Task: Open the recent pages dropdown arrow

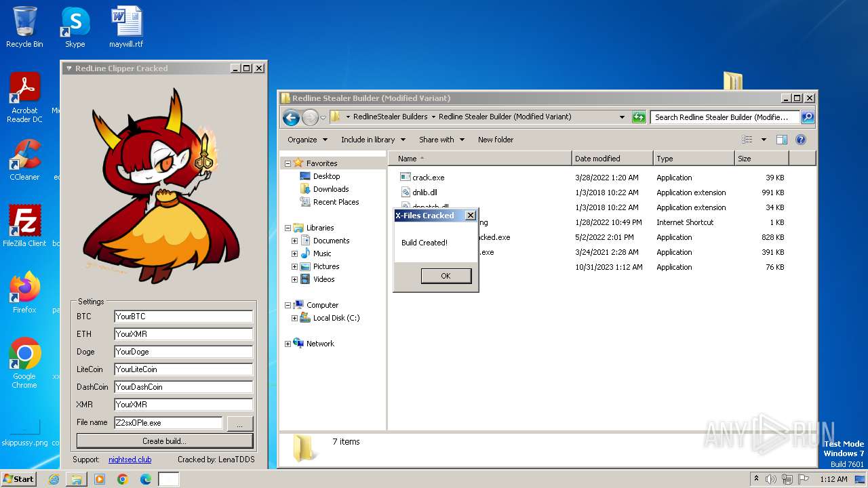Action: [323, 117]
